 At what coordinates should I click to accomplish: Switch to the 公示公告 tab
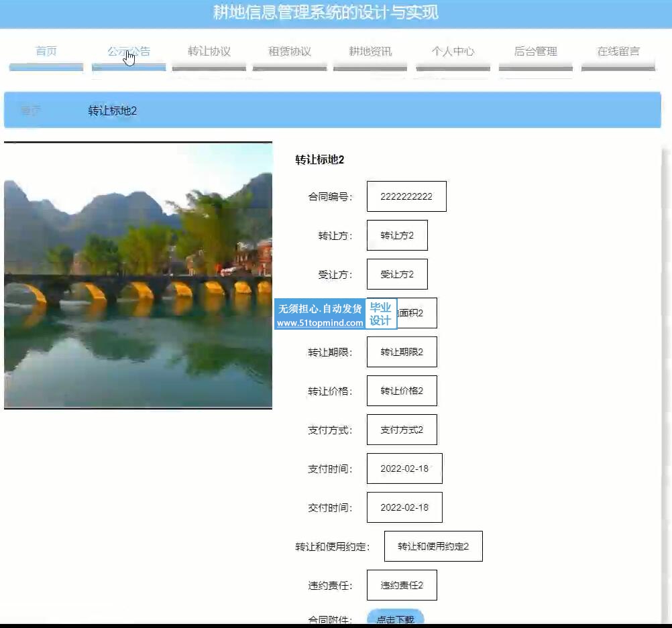[129, 52]
